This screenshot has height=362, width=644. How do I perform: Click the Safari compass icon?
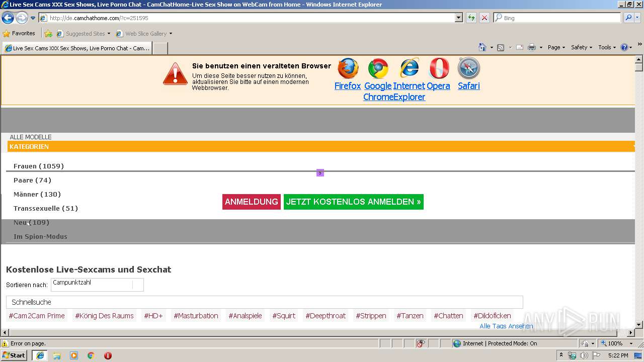click(469, 69)
